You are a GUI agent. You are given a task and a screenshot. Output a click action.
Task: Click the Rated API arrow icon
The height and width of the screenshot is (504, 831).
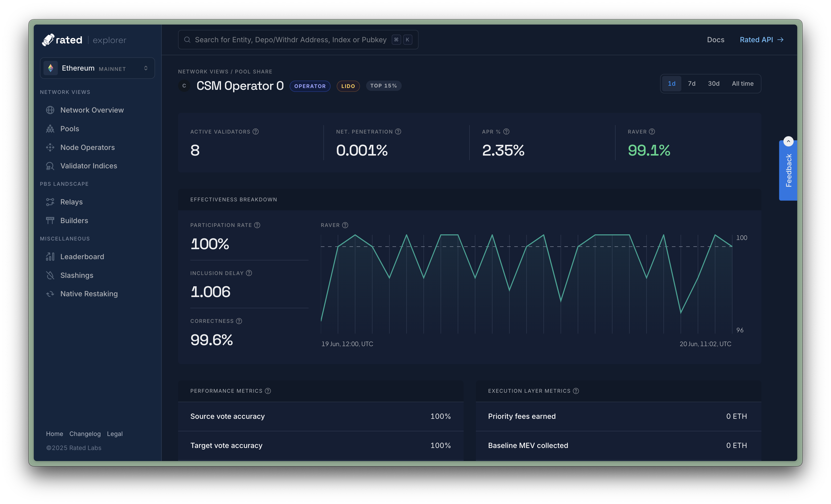tap(780, 40)
